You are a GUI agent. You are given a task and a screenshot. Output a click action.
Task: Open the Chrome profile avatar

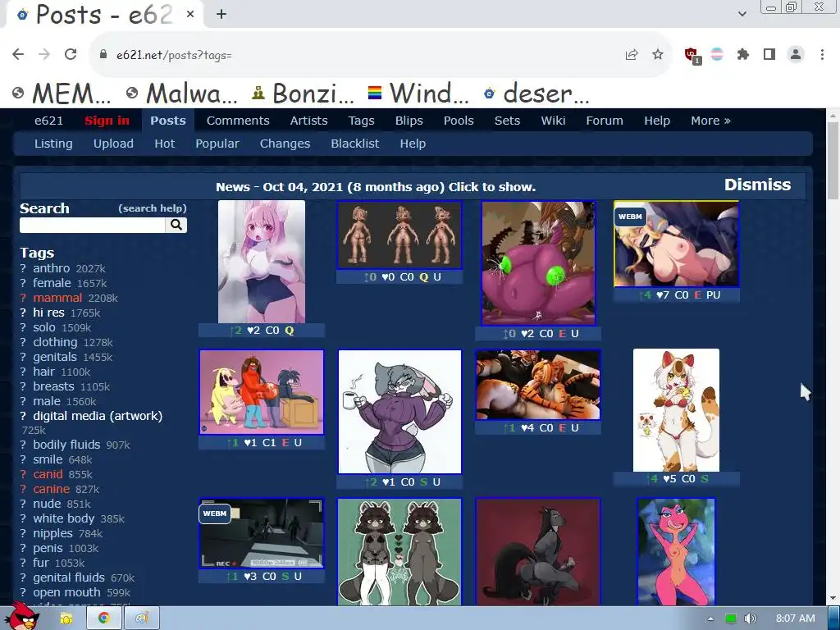click(x=796, y=54)
